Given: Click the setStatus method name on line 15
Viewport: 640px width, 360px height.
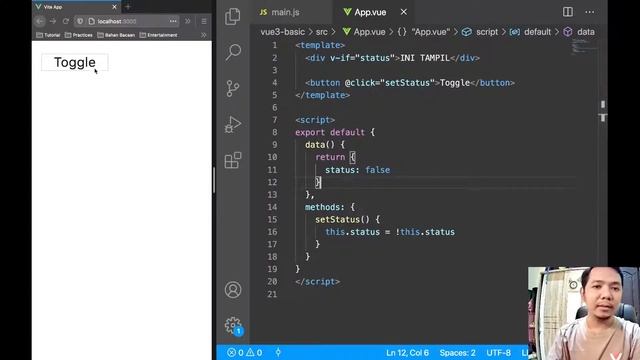Looking at the screenshot, I should (x=338, y=220).
